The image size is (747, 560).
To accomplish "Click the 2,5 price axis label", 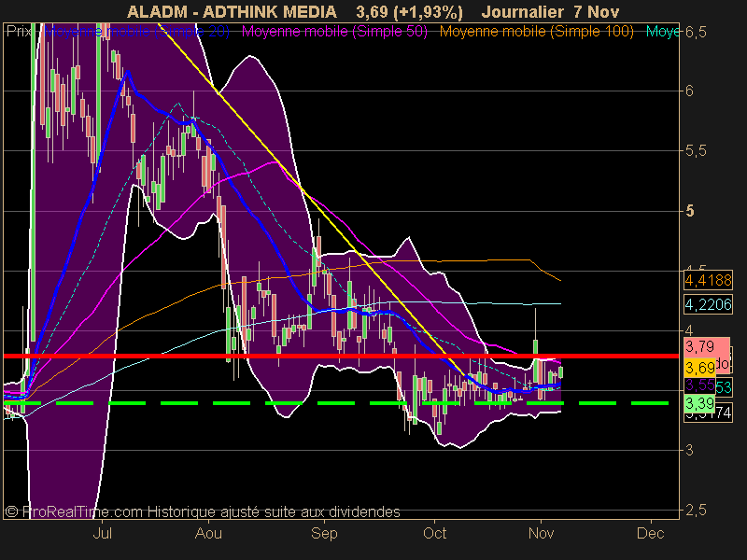I will [696, 511].
